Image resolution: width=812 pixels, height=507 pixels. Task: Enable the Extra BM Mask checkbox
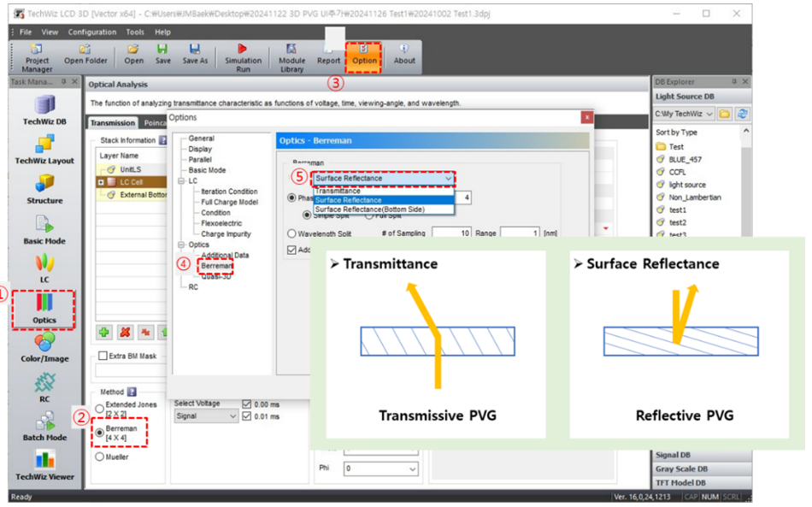coord(103,356)
